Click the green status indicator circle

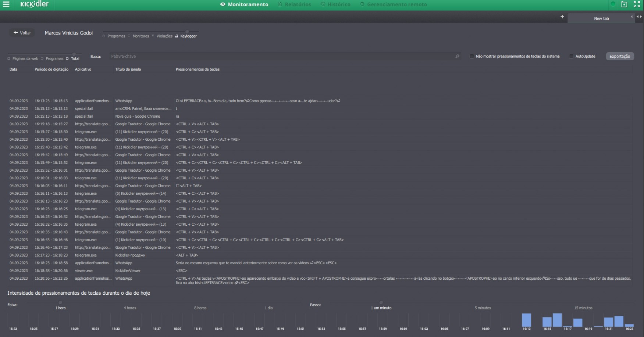coord(613,4)
